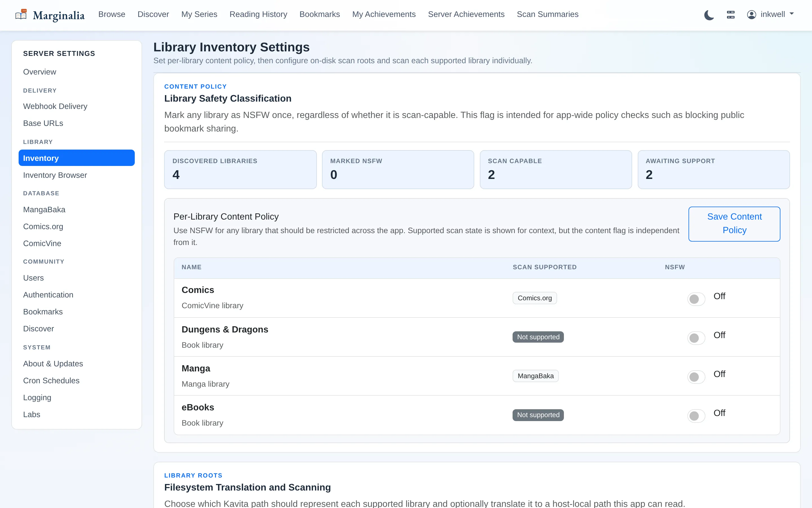Click Not supported badge for Dungens & Dragons
Screen dimensions: 812x508
coord(538,337)
